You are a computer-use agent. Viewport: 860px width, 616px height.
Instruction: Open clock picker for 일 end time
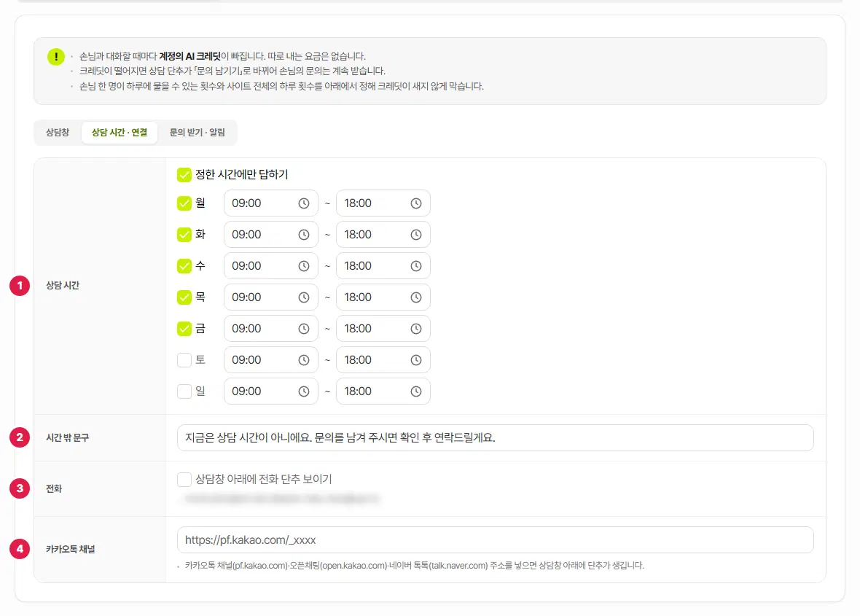(x=416, y=391)
